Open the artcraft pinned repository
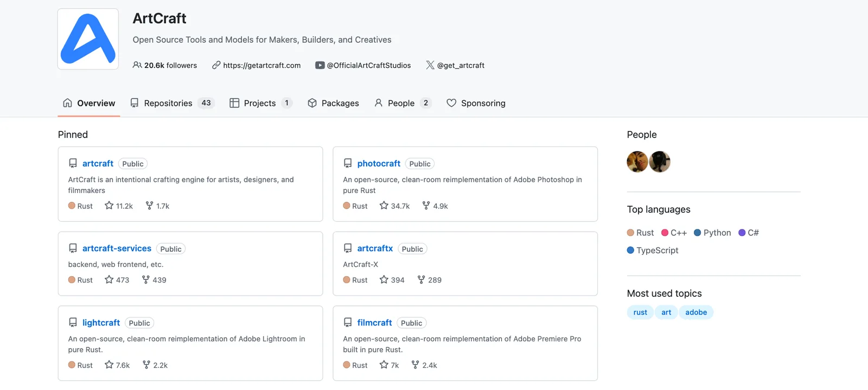868x390 pixels. click(x=98, y=163)
